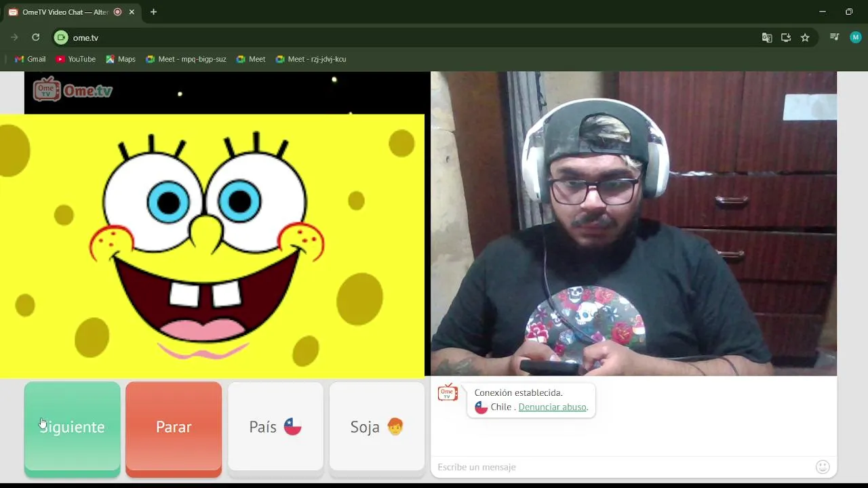Click the SpongeBob local video
The width and height of the screenshot is (868, 488).
(212, 245)
